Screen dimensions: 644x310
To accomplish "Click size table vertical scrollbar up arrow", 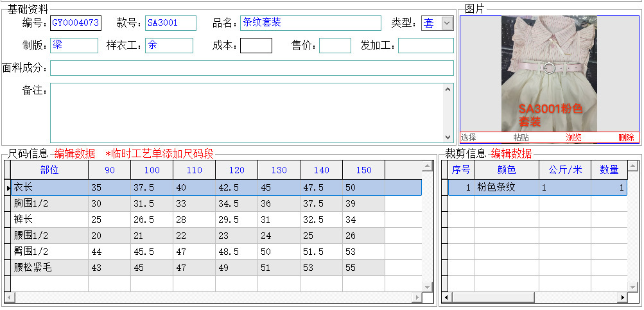I will (428, 166).
